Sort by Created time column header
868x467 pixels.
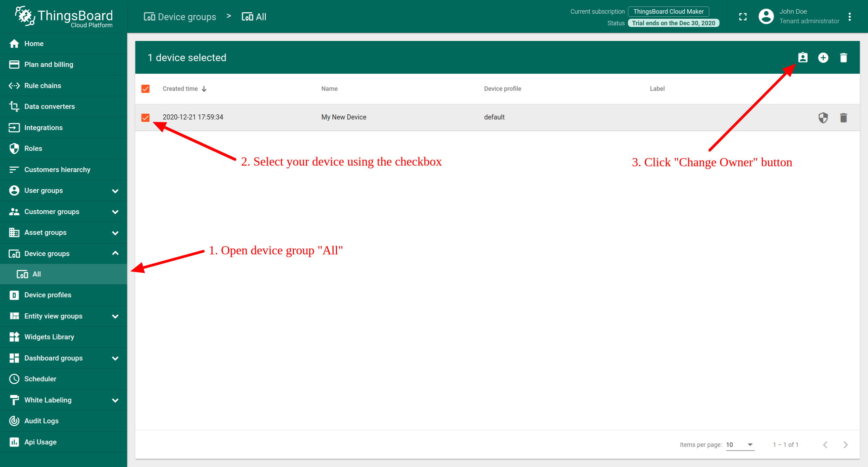tap(180, 89)
